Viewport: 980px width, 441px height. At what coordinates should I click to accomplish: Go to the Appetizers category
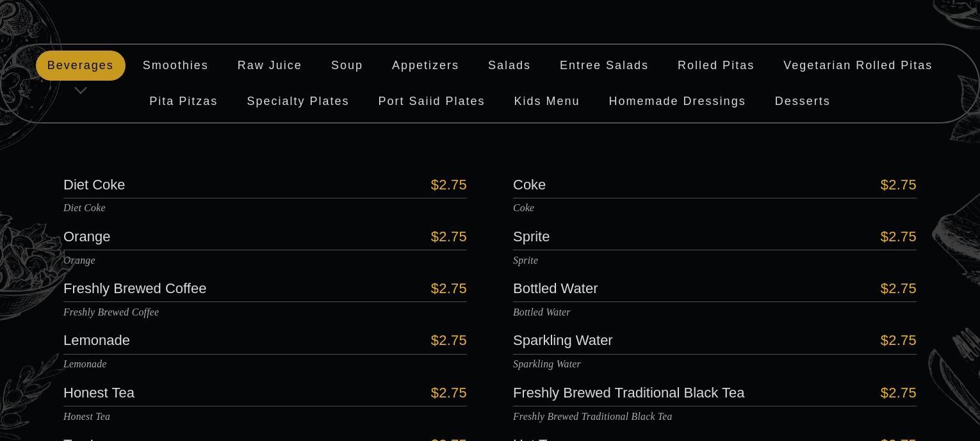pos(425,65)
